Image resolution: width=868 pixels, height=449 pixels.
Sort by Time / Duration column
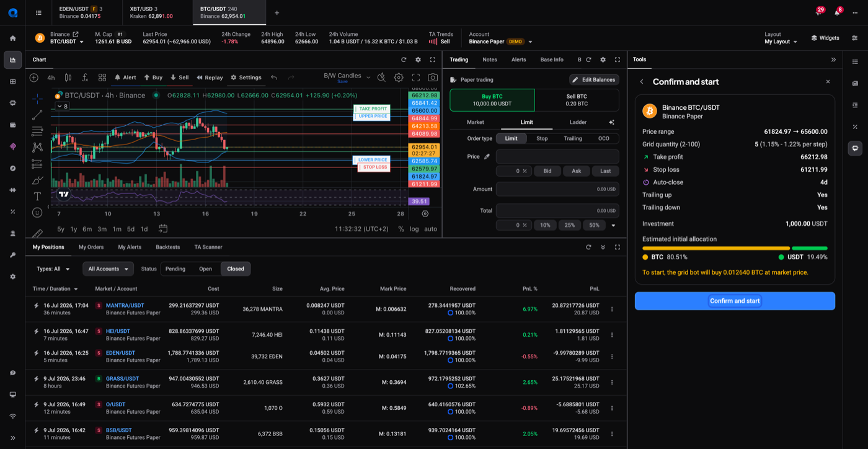tap(55, 288)
